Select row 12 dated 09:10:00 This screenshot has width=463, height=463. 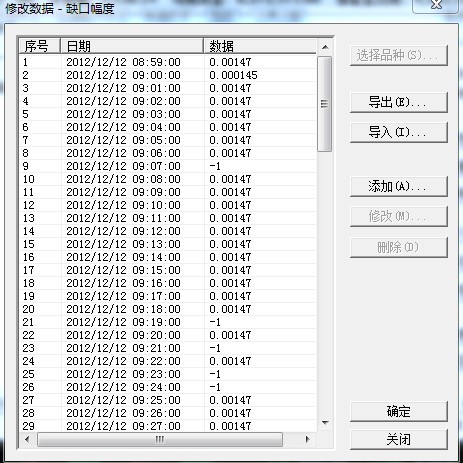pyautogui.click(x=168, y=205)
